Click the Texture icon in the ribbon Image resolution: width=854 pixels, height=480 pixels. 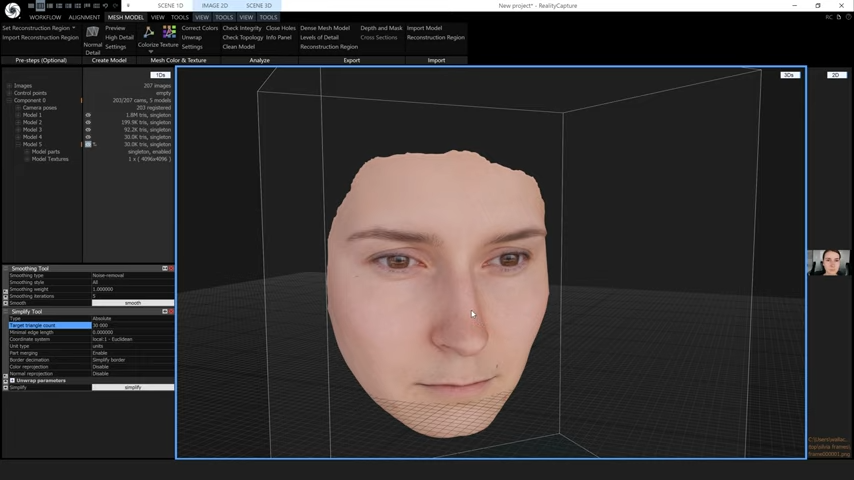169,33
